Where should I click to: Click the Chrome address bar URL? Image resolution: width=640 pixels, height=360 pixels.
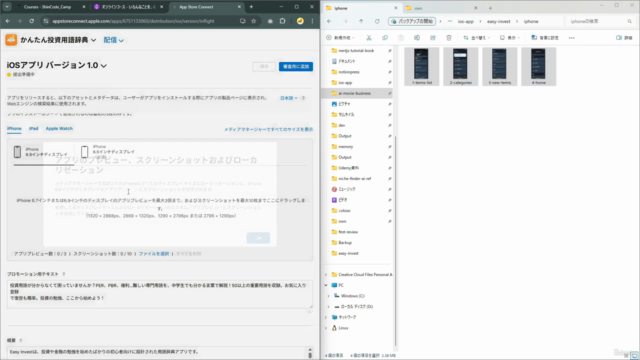[x=133, y=21]
